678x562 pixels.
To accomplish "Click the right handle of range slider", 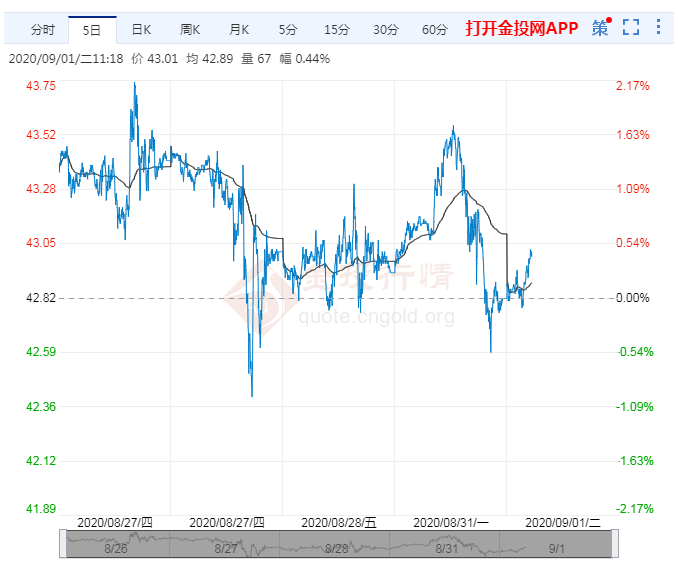I will [615, 543].
